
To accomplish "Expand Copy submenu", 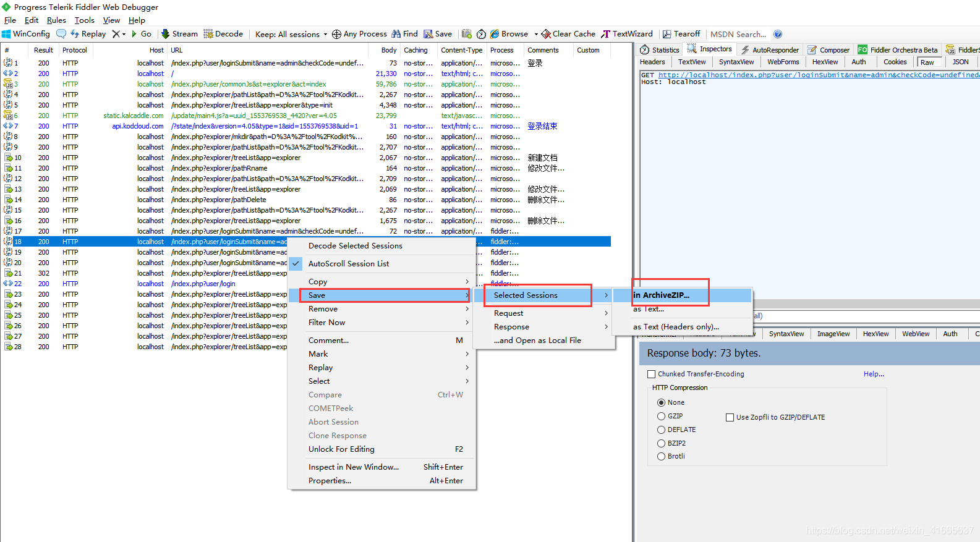I will coord(382,281).
